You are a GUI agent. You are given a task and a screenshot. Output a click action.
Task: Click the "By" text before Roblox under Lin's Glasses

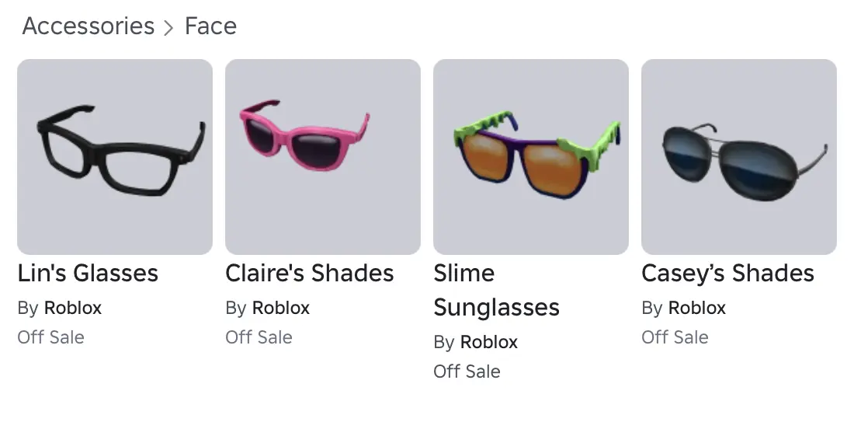tap(28, 308)
